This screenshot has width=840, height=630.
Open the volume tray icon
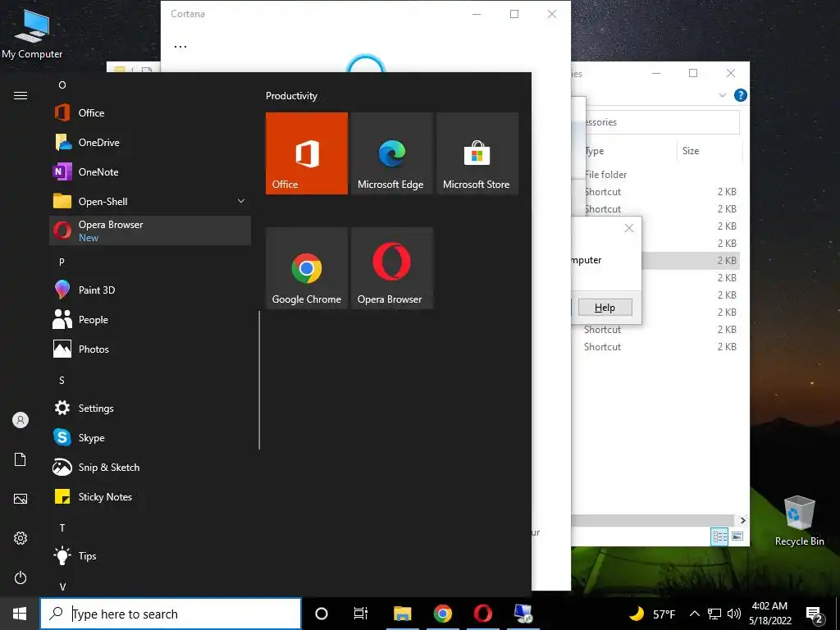[x=734, y=614]
